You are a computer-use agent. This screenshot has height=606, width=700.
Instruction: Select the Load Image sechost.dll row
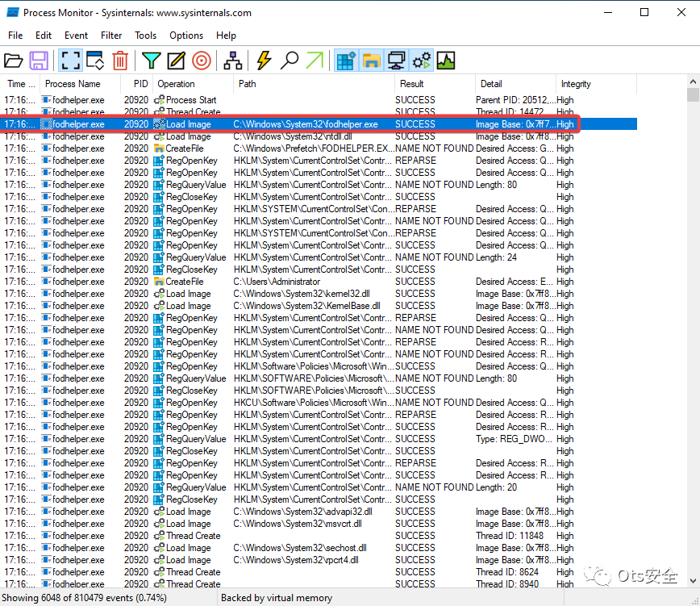(319, 548)
